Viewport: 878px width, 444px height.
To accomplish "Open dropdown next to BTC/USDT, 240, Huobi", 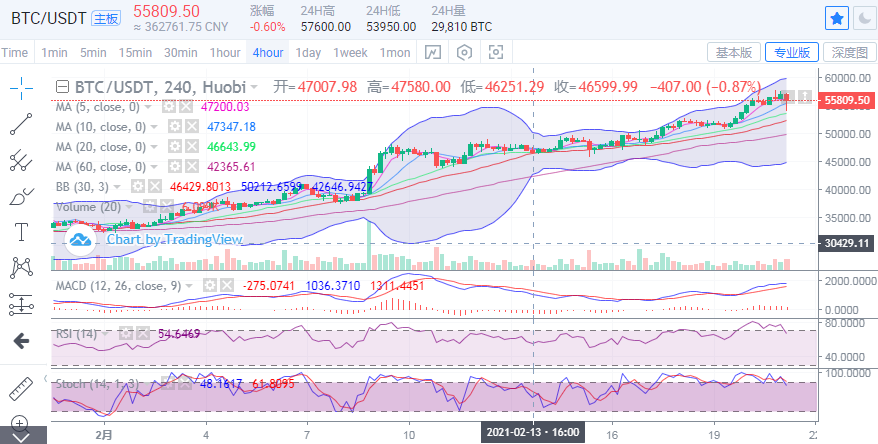I will pos(254,87).
